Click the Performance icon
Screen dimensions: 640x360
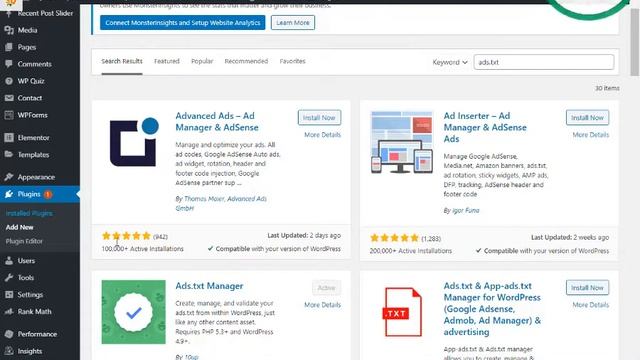9,334
